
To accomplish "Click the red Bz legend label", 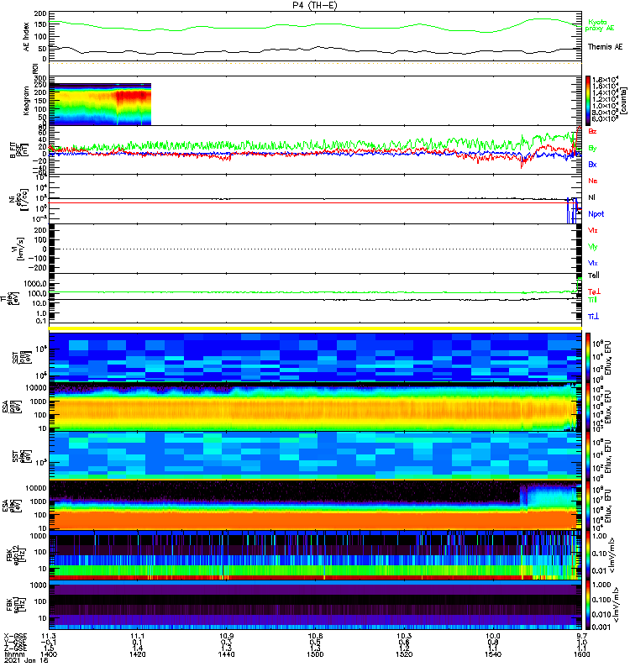I will (592, 132).
